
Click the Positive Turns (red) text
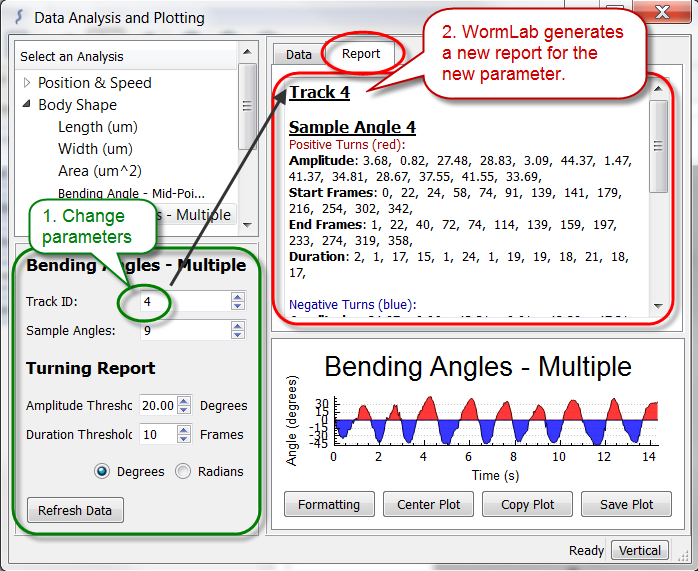pos(347,145)
